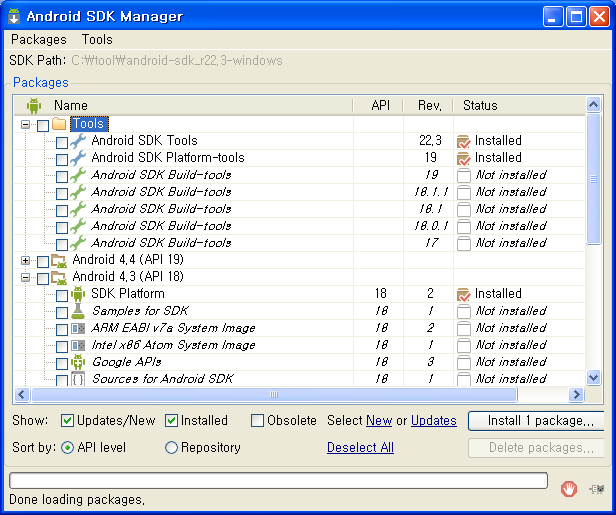This screenshot has height=515, width=616.
Task: Click the green wrench icon of Build-tools rev 18.1.1
Action: (x=78, y=192)
